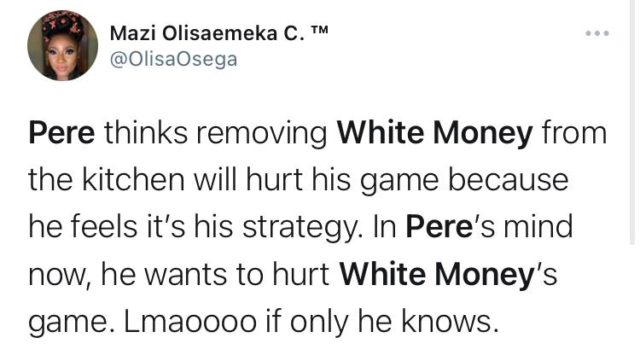The image size is (640, 361).
Task: Click the word "removing" in the tweet
Action: click(x=262, y=134)
